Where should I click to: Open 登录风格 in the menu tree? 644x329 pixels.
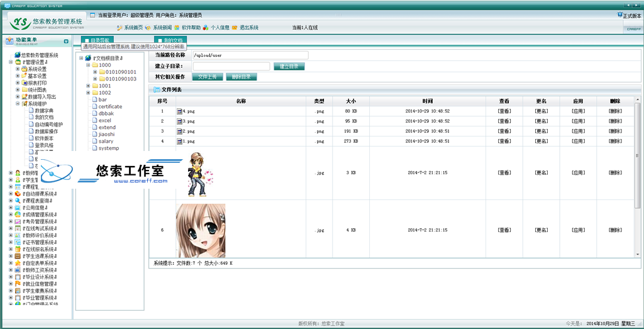click(x=44, y=145)
